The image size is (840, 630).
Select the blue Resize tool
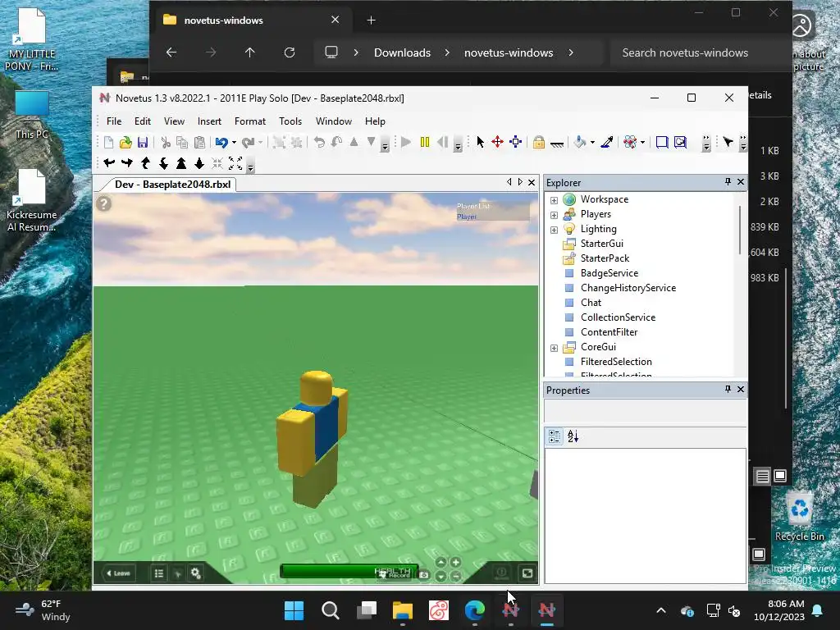click(516, 142)
